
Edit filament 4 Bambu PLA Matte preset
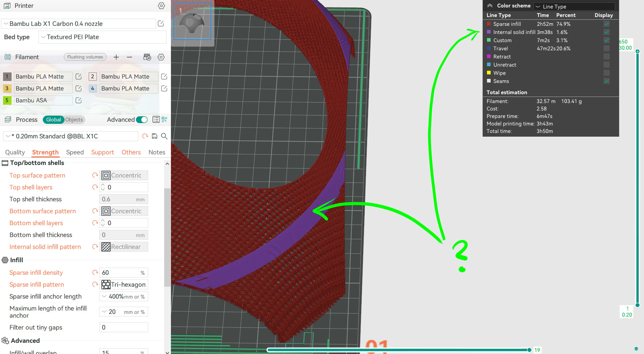point(164,88)
